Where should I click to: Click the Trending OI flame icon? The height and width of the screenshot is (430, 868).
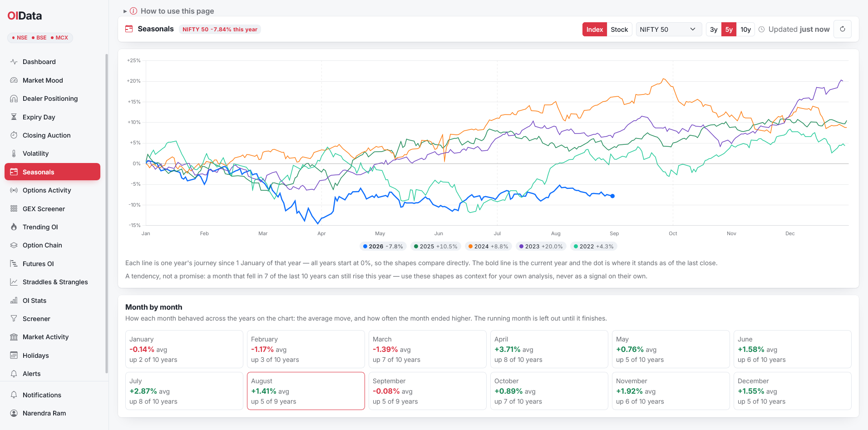point(14,227)
